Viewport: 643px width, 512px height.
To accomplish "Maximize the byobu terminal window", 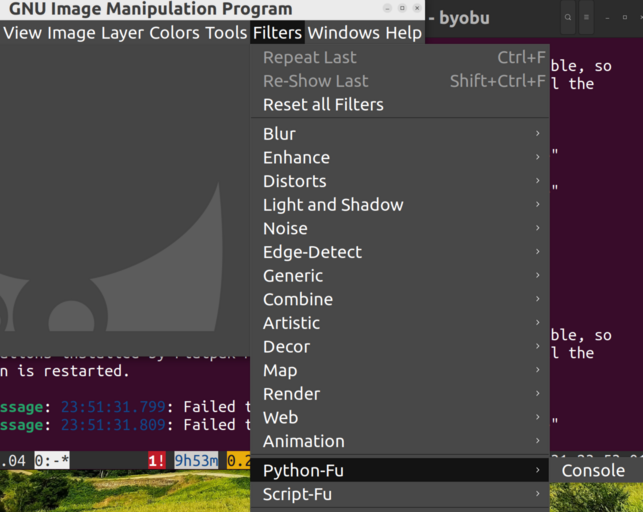I will coord(625,17).
